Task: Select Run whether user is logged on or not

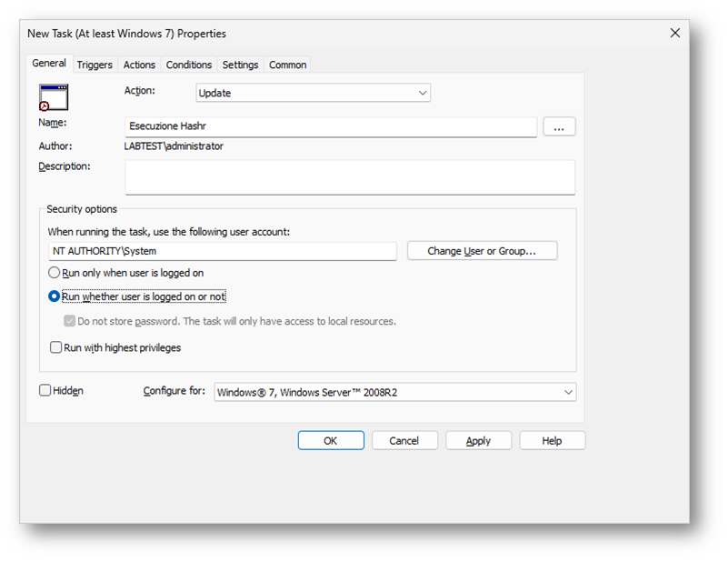Action: (x=55, y=296)
